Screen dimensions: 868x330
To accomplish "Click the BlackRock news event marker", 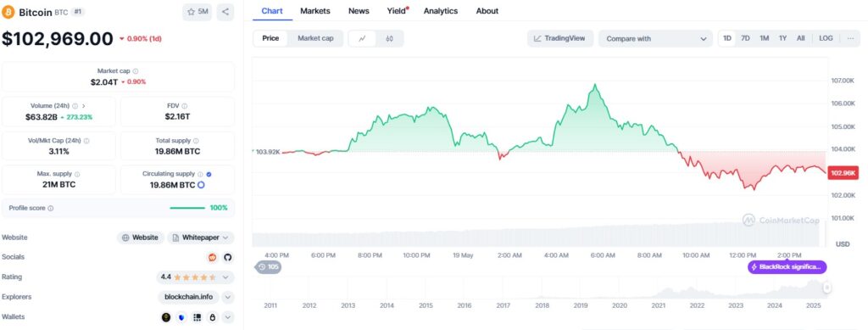I will tap(787, 267).
